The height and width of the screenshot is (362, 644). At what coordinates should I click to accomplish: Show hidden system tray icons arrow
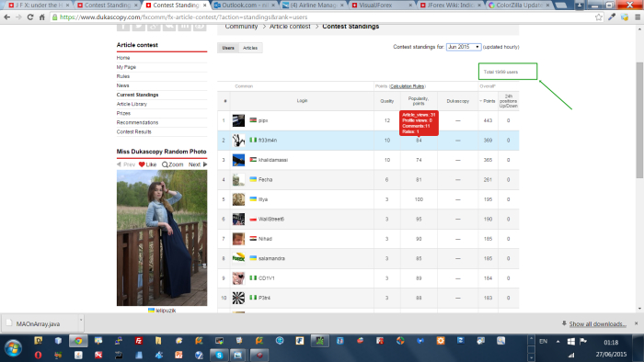click(x=558, y=341)
